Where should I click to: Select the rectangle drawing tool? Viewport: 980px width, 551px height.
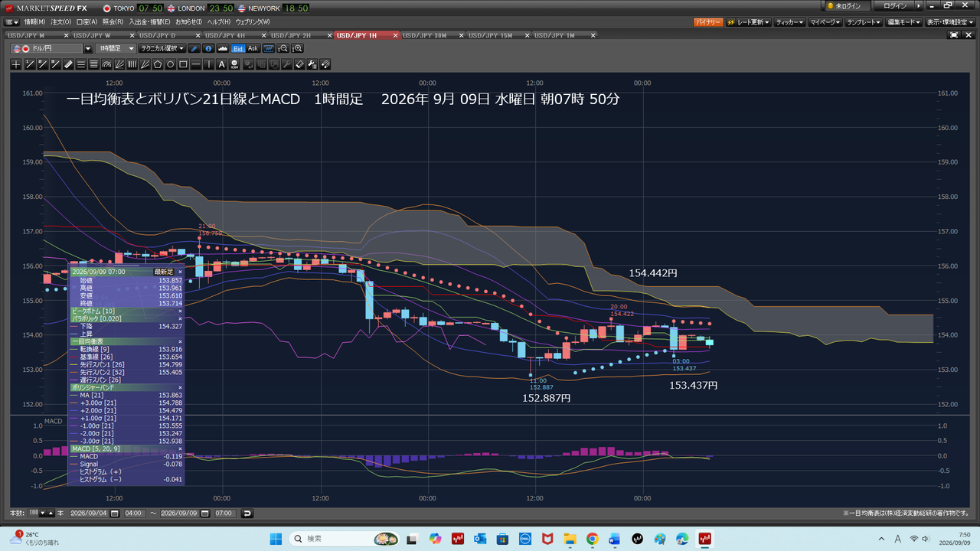[x=184, y=64]
